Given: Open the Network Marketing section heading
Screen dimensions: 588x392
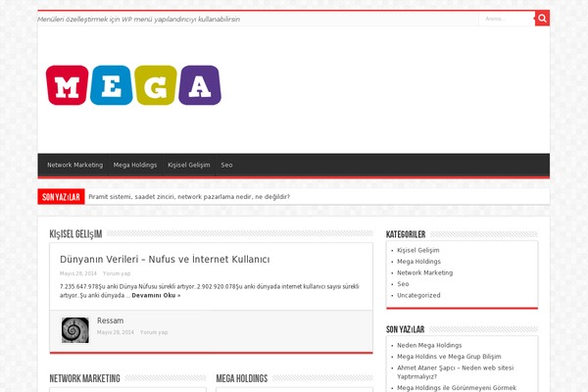Looking at the screenshot, I should (x=84, y=378).
